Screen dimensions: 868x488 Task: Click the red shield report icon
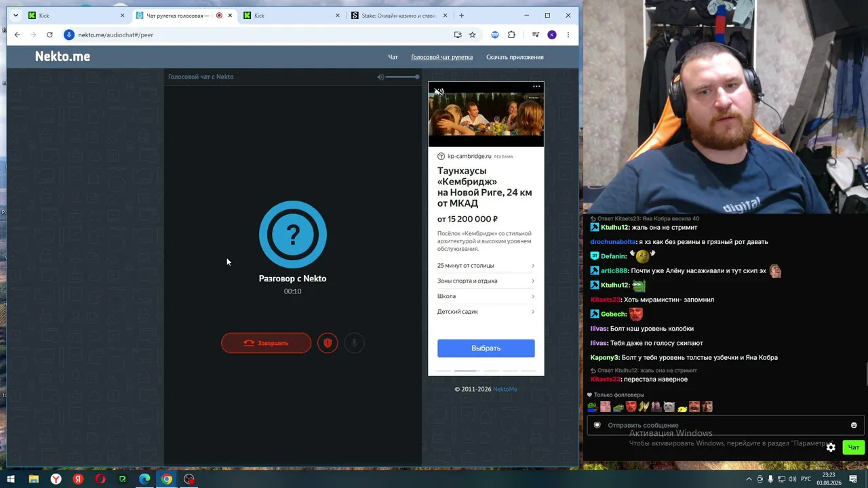click(328, 343)
